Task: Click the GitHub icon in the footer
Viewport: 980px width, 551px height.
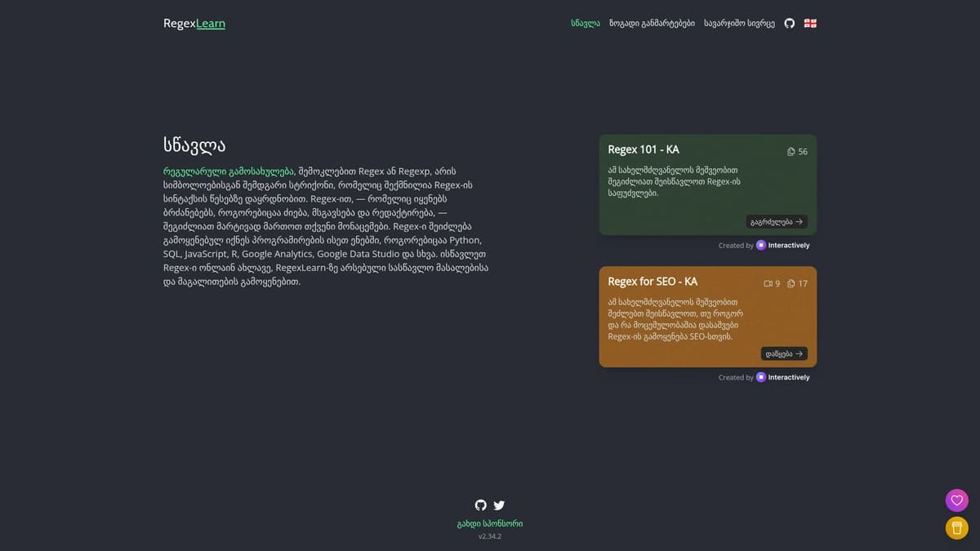Action: 481,505
